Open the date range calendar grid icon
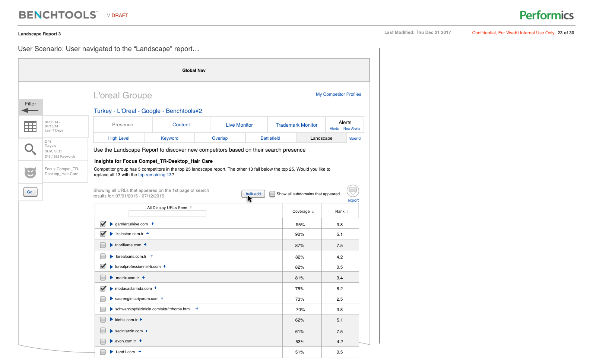Viewport: 590px width, 364px height. [x=30, y=127]
